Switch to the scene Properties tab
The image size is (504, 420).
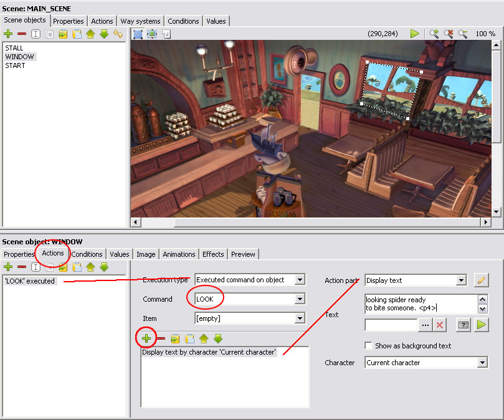[x=69, y=21]
